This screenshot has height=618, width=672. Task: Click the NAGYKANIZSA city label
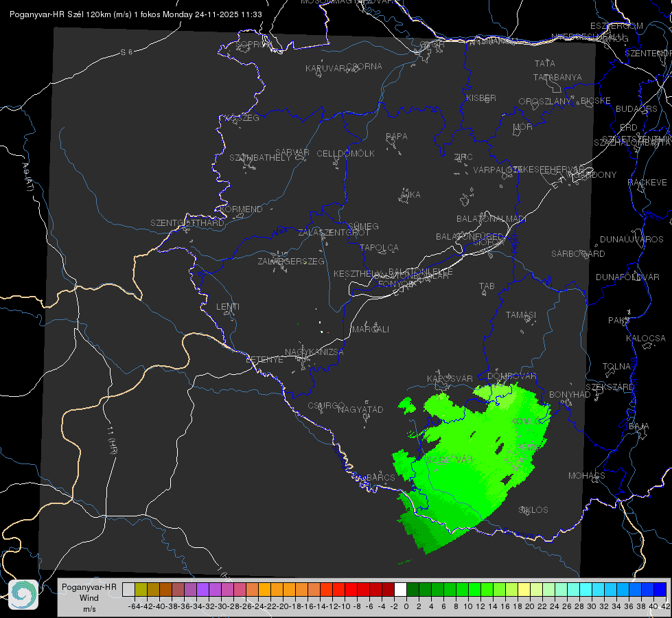tap(314, 352)
